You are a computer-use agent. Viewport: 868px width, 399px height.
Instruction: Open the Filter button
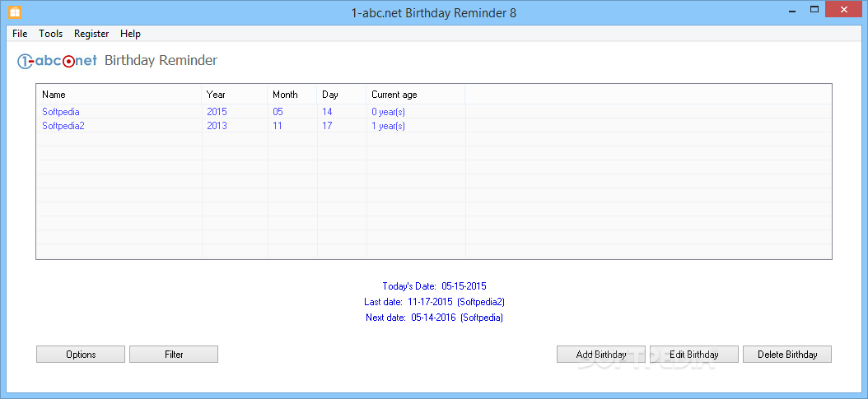click(x=174, y=355)
